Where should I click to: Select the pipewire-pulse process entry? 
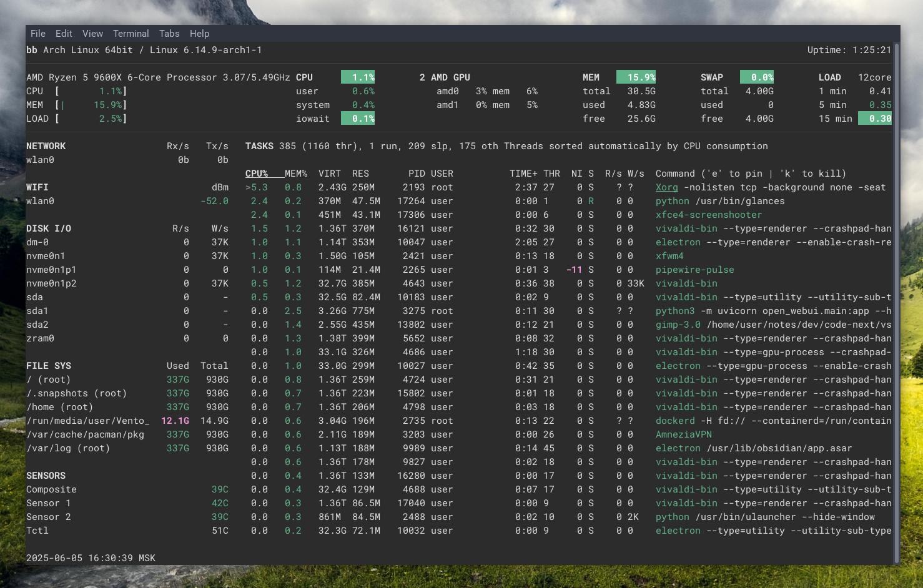click(x=694, y=270)
